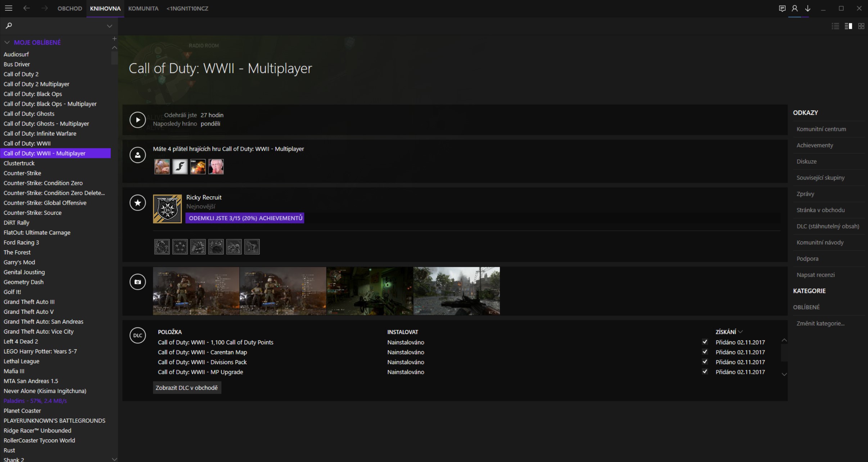Open Komunitní centrum link
Screen dimensions: 868x462
[821, 129]
